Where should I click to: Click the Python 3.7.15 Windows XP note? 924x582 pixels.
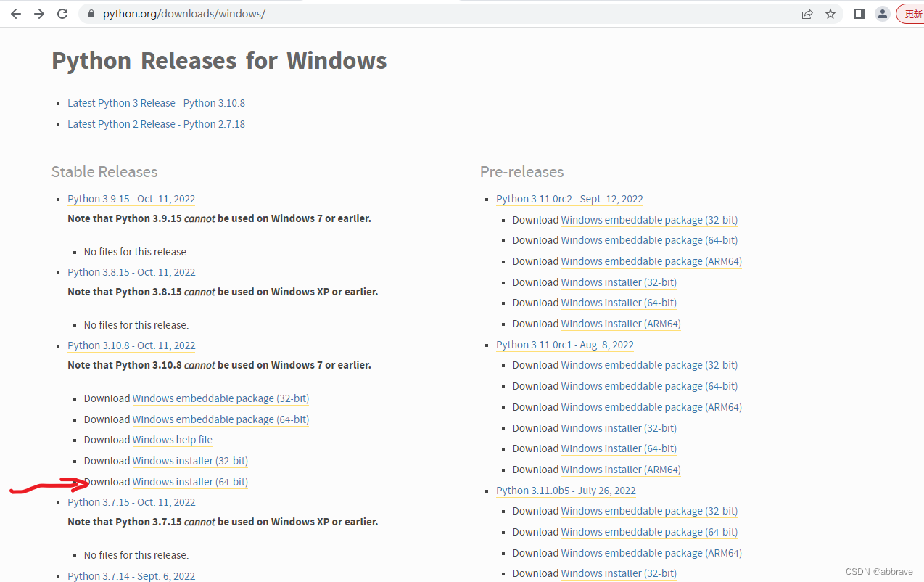click(223, 522)
